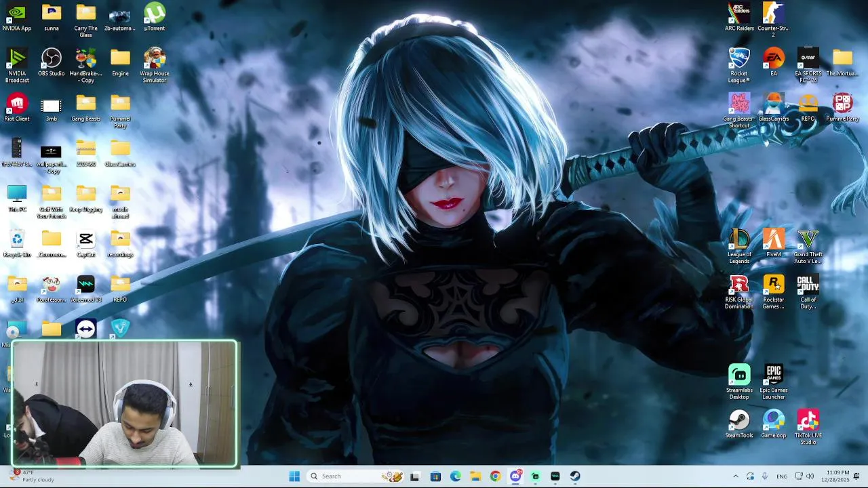Open the Keep Digging folder

[86, 199]
